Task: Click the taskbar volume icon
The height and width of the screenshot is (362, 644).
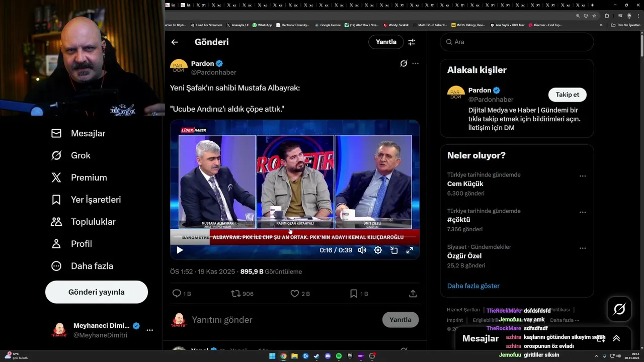Action: (618, 356)
